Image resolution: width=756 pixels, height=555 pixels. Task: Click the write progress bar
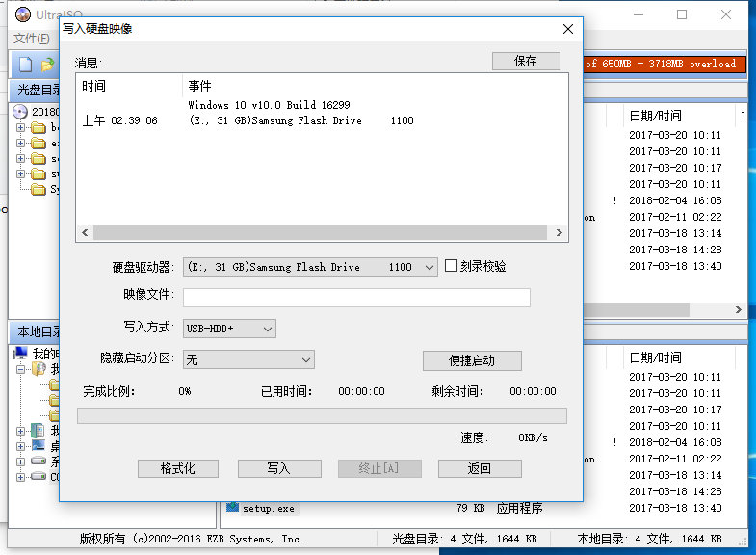pos(322,415)
